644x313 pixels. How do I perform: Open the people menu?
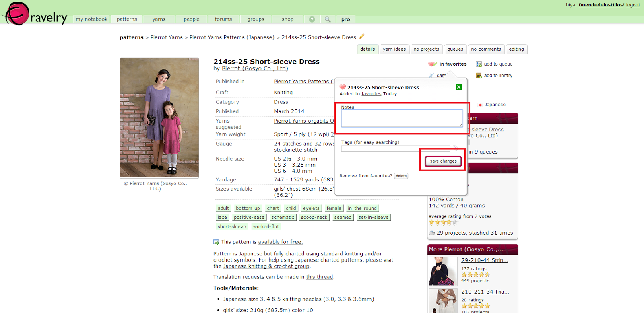pyautogui.click(x=192, y=19)
